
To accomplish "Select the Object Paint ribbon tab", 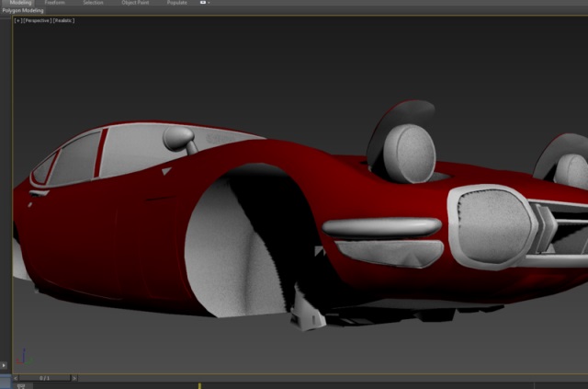I will pyautogui.click(x=135, y=3).
